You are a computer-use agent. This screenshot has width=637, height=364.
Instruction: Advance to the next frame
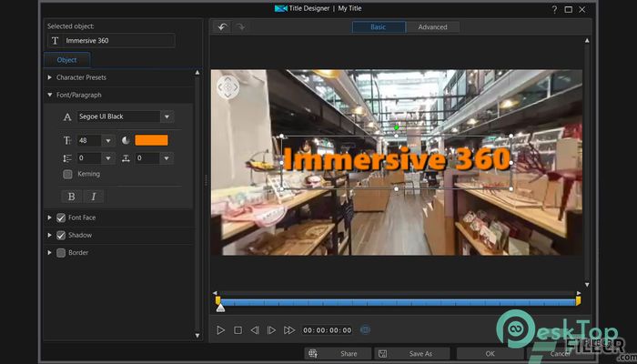tap(271, 330)
